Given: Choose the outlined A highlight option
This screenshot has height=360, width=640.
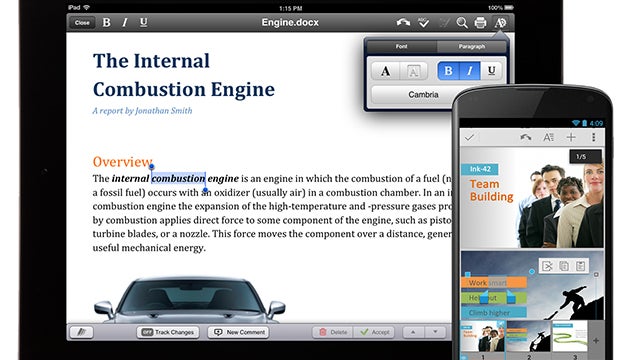Looking at the screenshot, I should point(413,71).
